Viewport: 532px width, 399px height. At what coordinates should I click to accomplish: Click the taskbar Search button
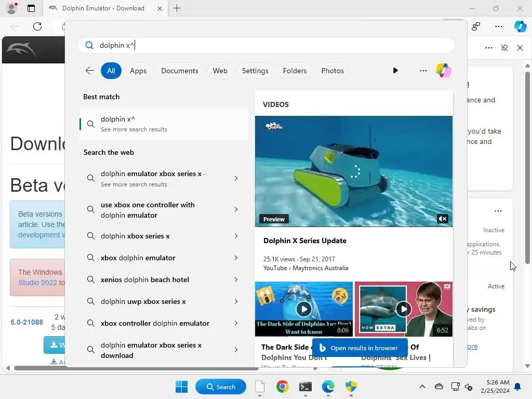[x=221, y=387]
